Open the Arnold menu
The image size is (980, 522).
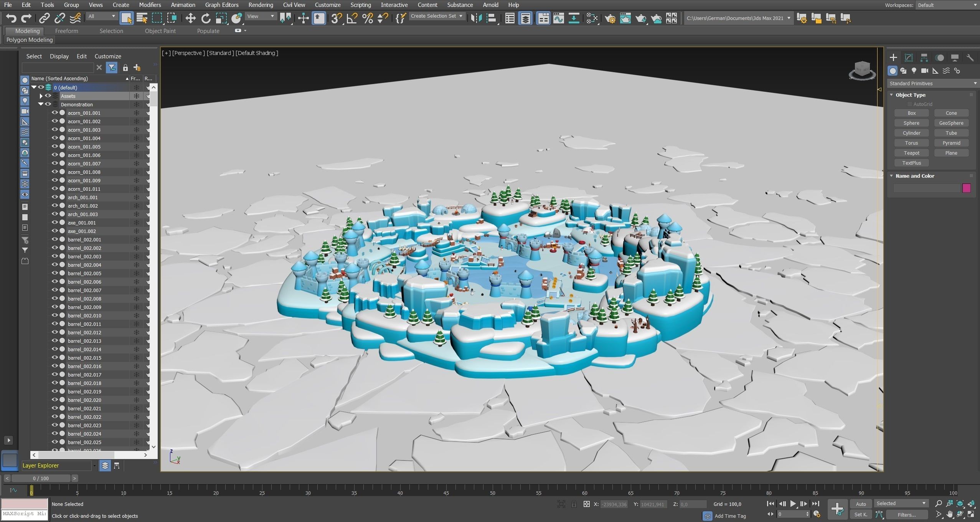pos(490,5)
